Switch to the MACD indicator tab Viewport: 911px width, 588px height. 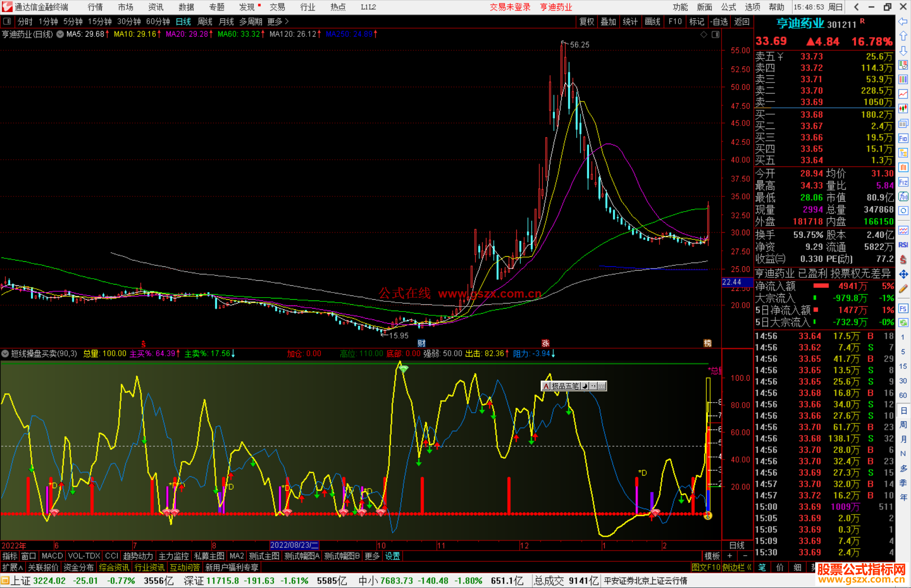coord(52,556)
